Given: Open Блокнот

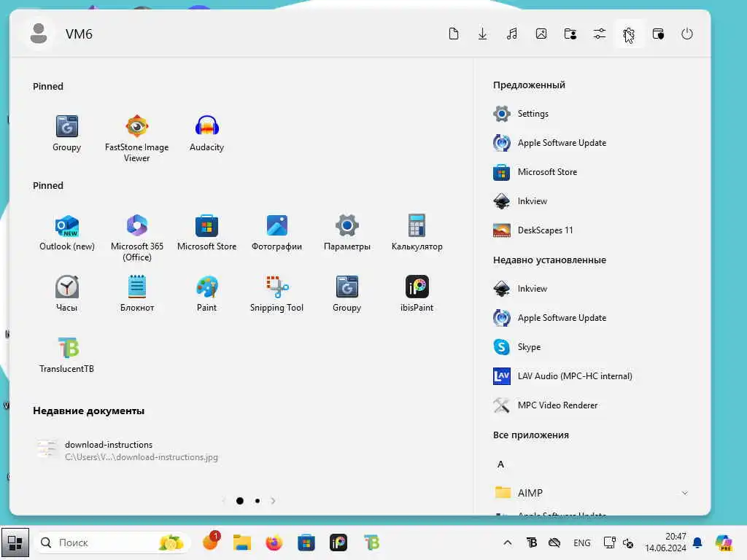Looking at the screenshot, I should [x=136, y=293].
